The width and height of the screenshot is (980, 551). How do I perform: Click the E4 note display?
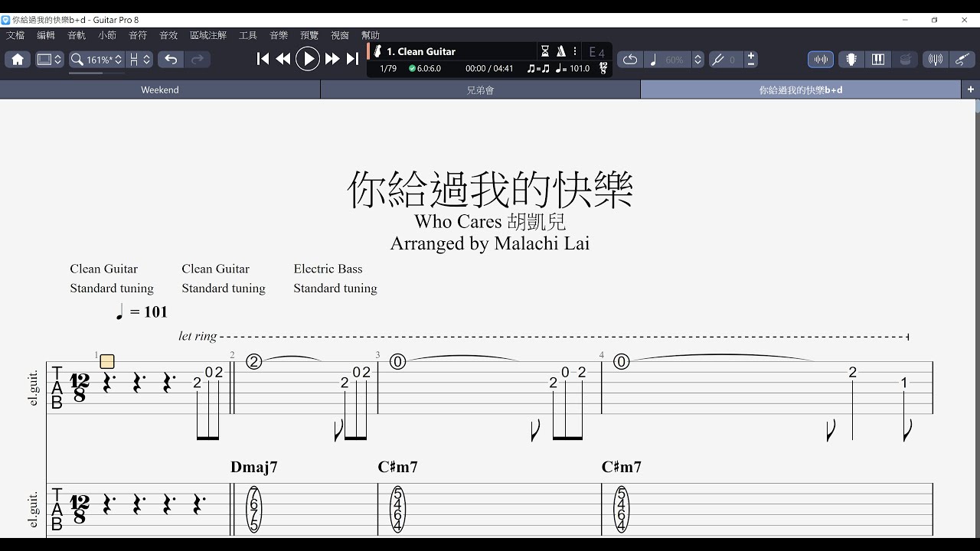[x=596, y=52]
